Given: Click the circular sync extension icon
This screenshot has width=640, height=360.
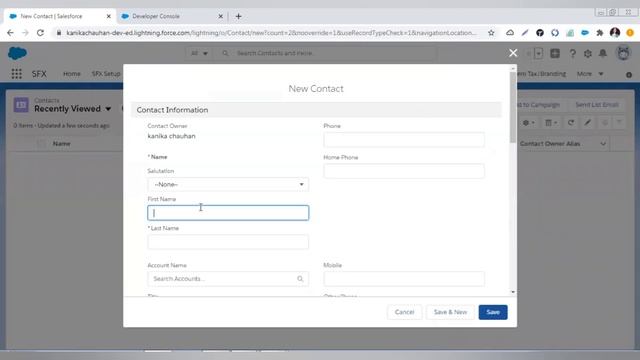Looking at the screenshot, I should [555, 33].
